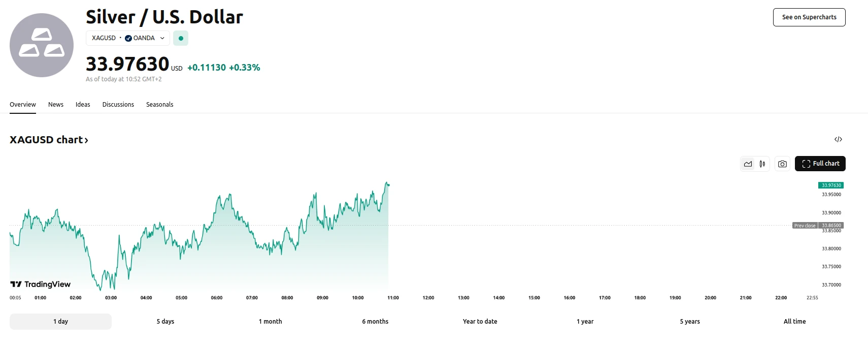Viewport: 868px width, 345px height.
Task: Switch chart to candlestick style
Action: (762, 164)
